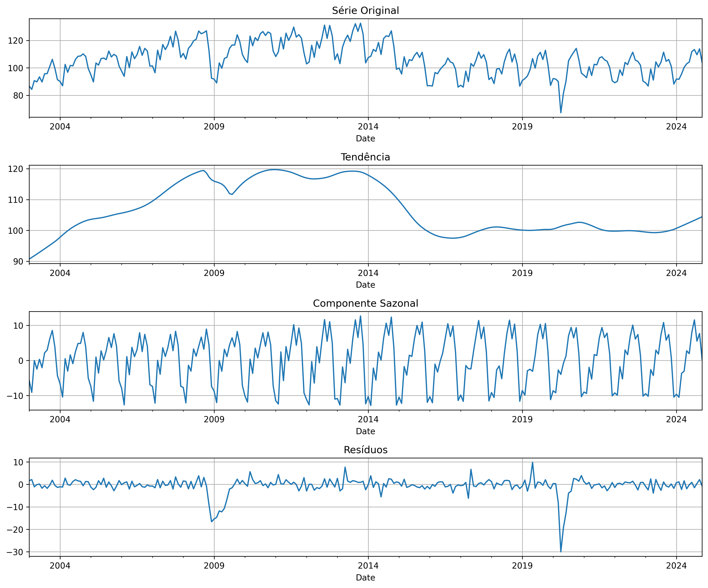The image size is (708, 588).
Task: Click the deepest 2020 spike in Resíduos
Action: click(x=561, y=552)
